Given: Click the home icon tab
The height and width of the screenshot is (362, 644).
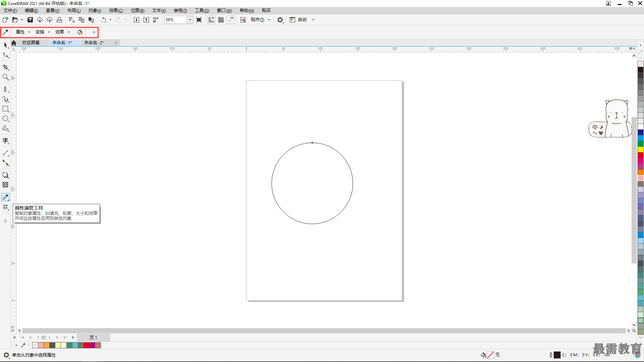Looking at the screenshot, I should tap(14, 43).
